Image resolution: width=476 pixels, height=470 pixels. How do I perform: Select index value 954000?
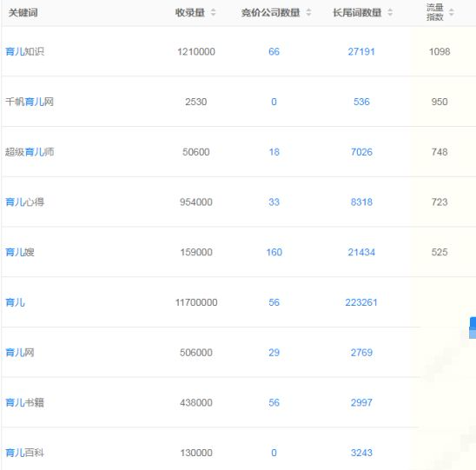196,202
